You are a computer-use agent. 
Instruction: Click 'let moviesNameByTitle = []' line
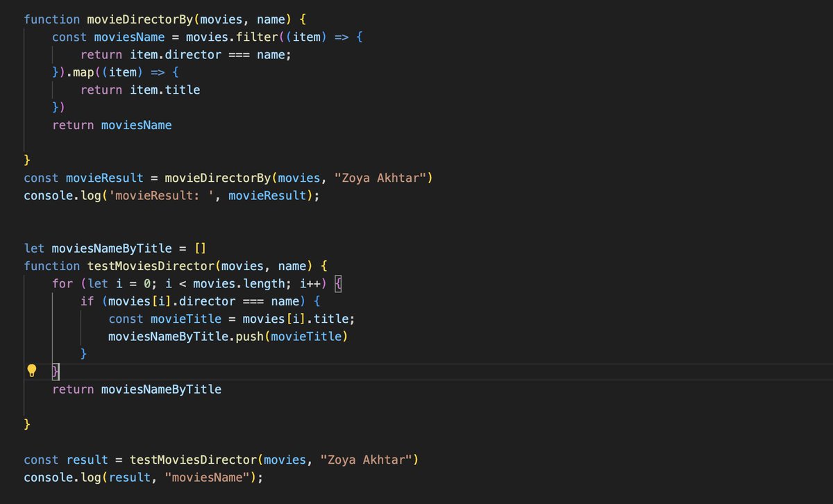(115, 248)
